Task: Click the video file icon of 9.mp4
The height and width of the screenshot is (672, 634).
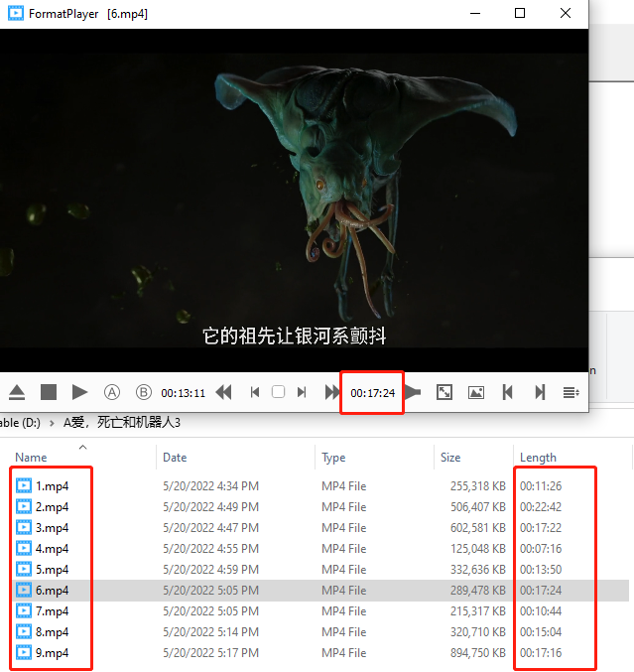Action: 24,652
